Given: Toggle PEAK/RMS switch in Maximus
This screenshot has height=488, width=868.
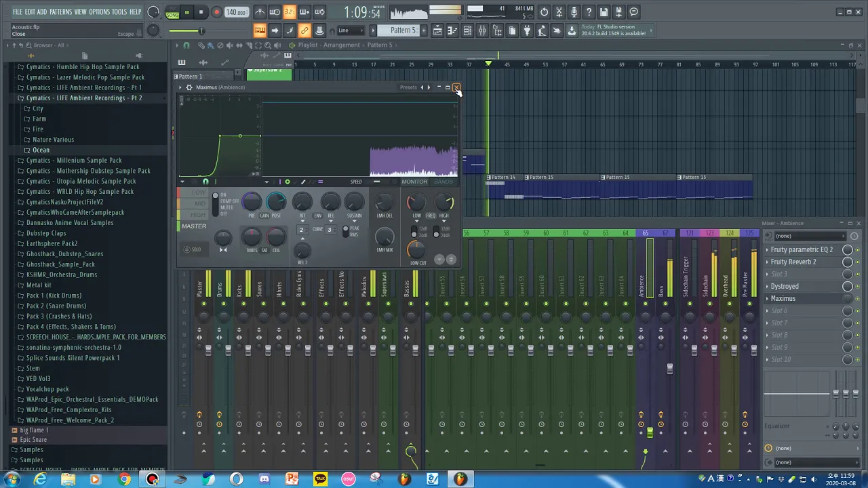Looking at the screenshot, I should [x=346, y=231].
